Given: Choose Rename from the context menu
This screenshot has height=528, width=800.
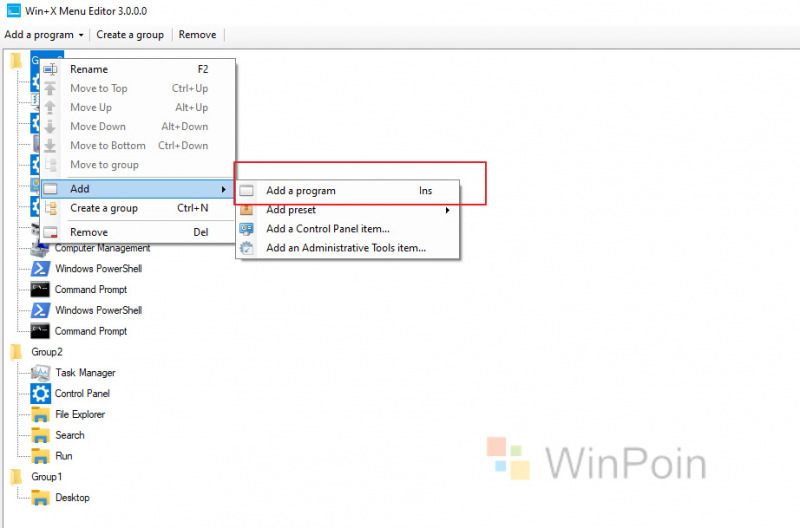Looking at the screenshot, I should coord(138,69).
